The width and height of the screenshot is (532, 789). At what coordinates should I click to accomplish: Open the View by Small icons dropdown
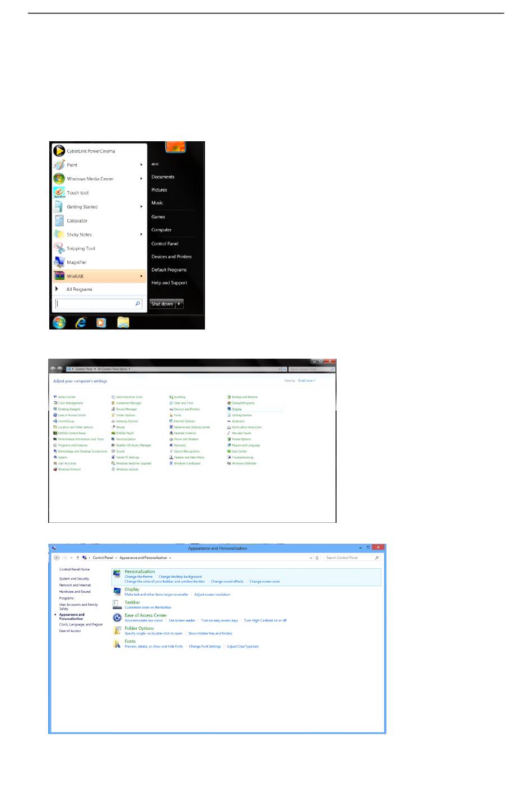pos(306,380)
